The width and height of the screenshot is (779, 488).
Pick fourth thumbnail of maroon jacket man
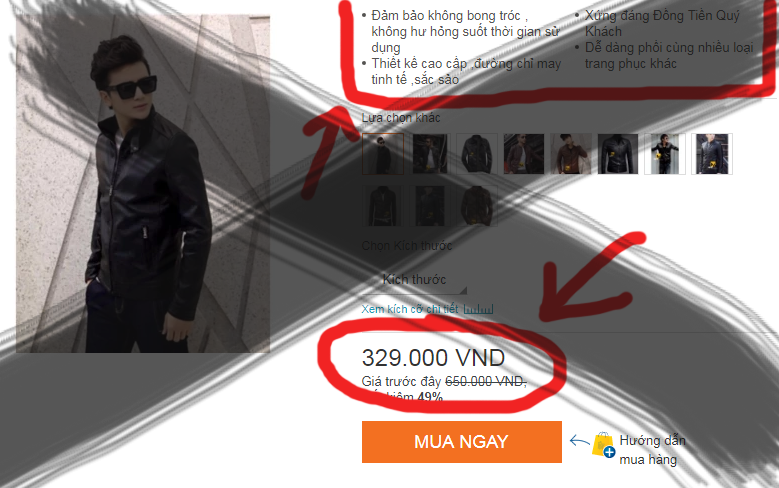pos(524,154)
